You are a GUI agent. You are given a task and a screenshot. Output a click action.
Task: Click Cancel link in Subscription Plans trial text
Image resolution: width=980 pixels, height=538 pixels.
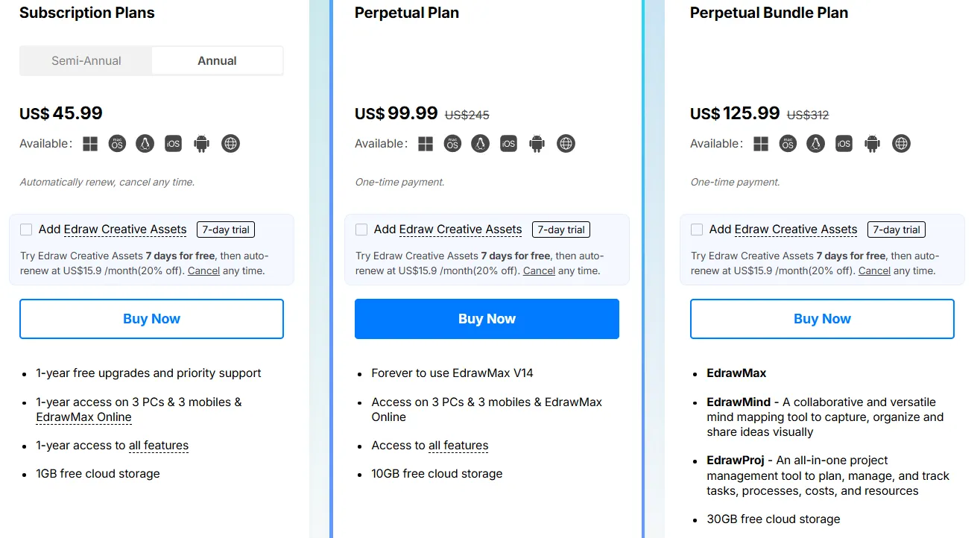tap(203, 270)
